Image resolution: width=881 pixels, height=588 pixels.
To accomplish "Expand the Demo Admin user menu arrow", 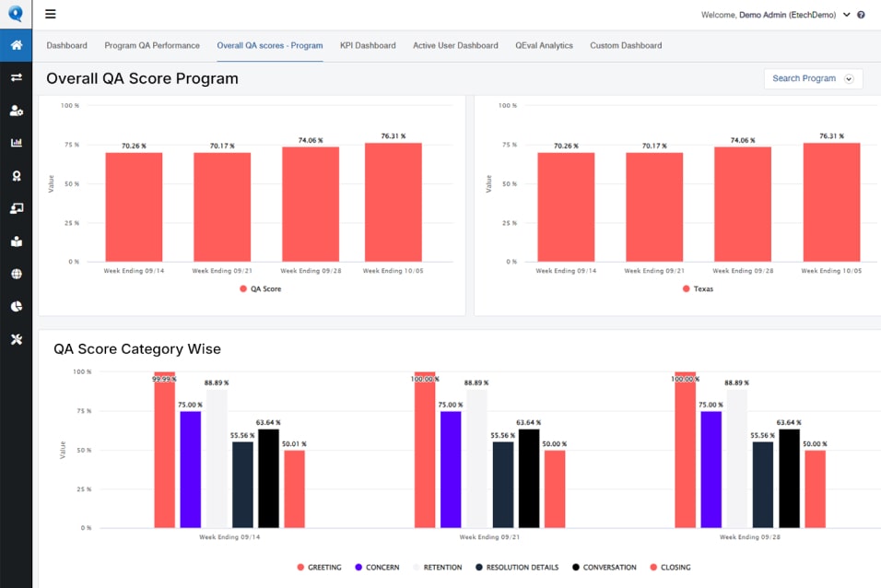I will pyautogui.click(x=847, y=15).
